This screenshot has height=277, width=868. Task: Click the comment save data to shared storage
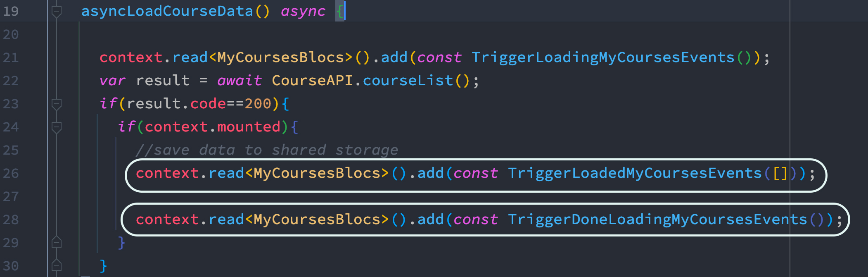(267, 150)
